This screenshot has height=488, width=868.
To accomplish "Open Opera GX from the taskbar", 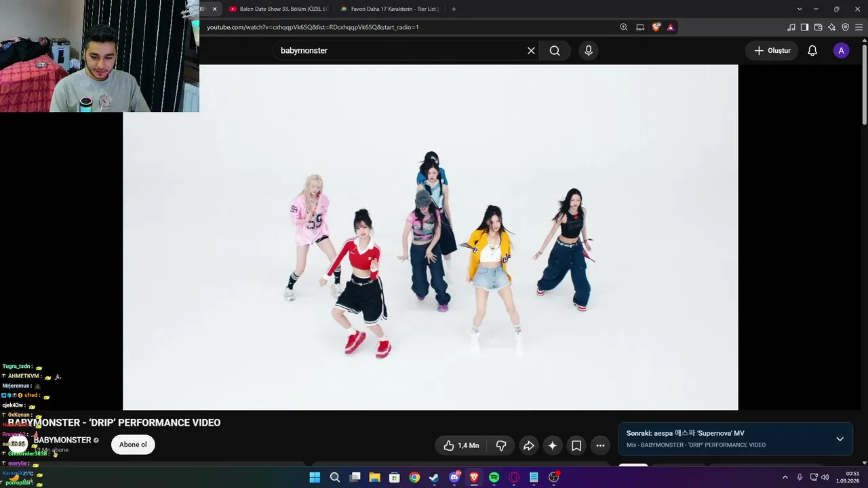I will [514, 477].
